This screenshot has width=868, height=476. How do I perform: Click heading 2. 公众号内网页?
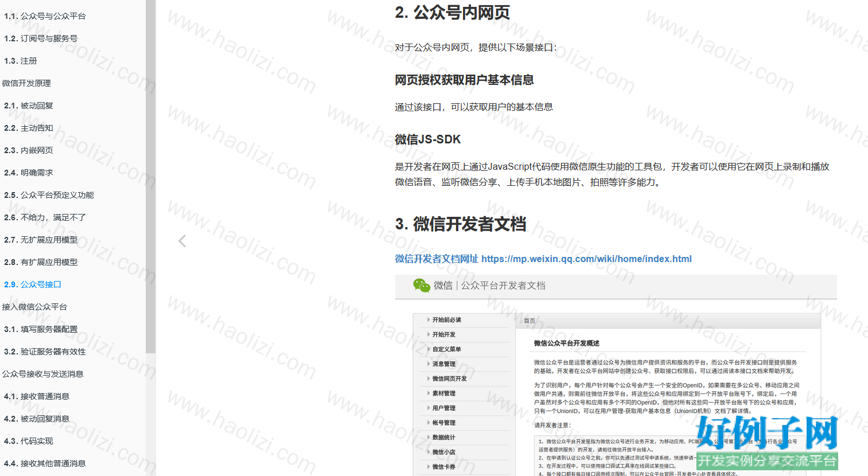(x=452, y=13)
